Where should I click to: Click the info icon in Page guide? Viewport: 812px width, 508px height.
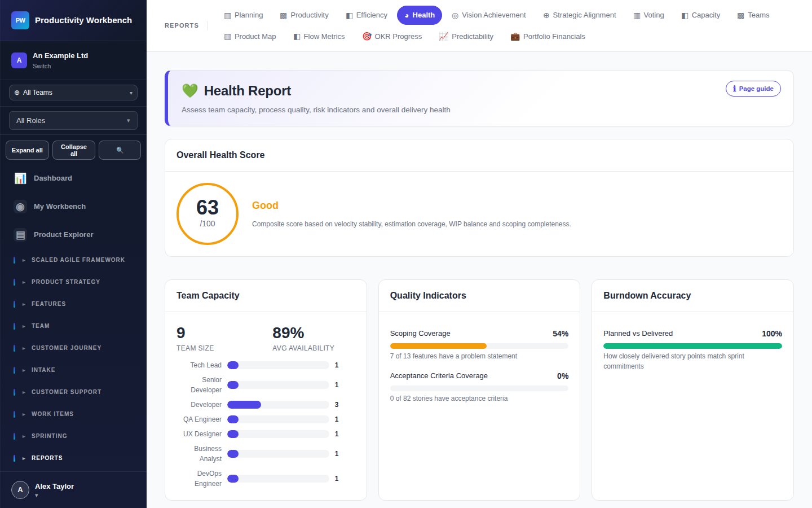tap(734, 89)
